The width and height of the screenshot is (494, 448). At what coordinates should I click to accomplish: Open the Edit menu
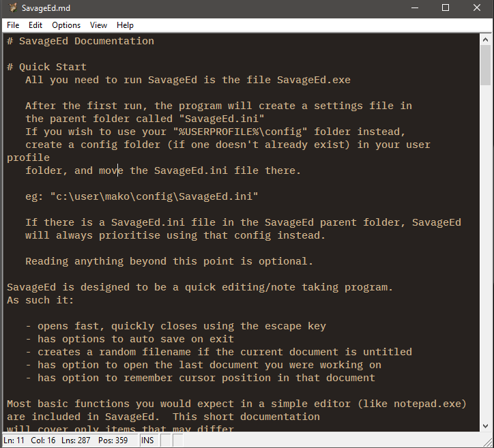tap(35, 25)
